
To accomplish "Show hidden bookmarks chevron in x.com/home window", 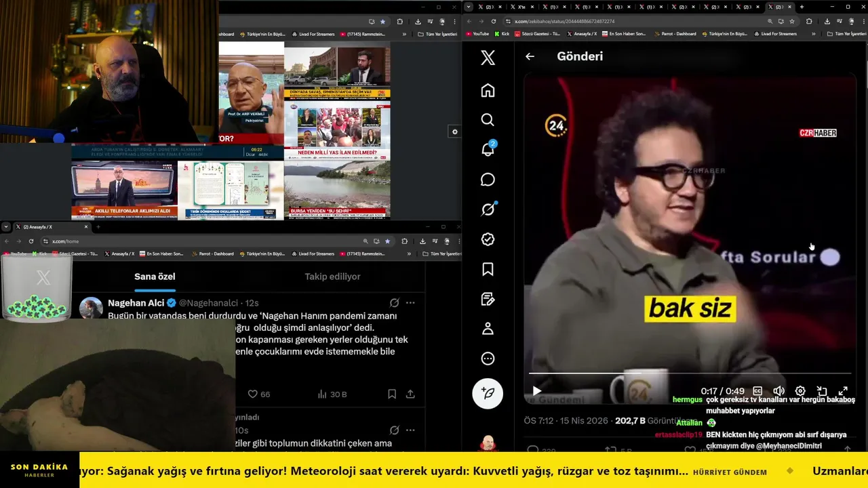I will point(408,253).
